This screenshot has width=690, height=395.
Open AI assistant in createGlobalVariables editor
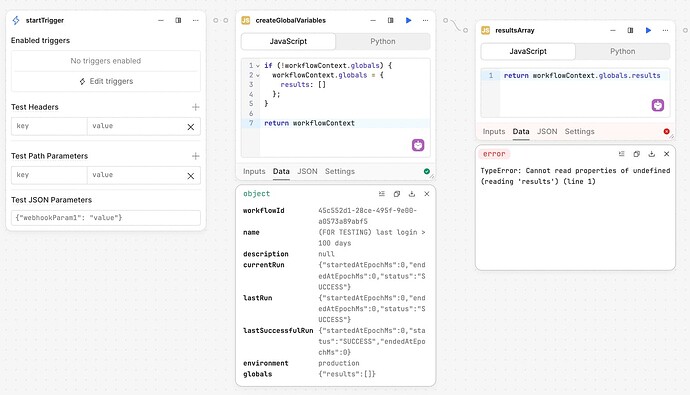pyautogui.click(x=418, y=145)
